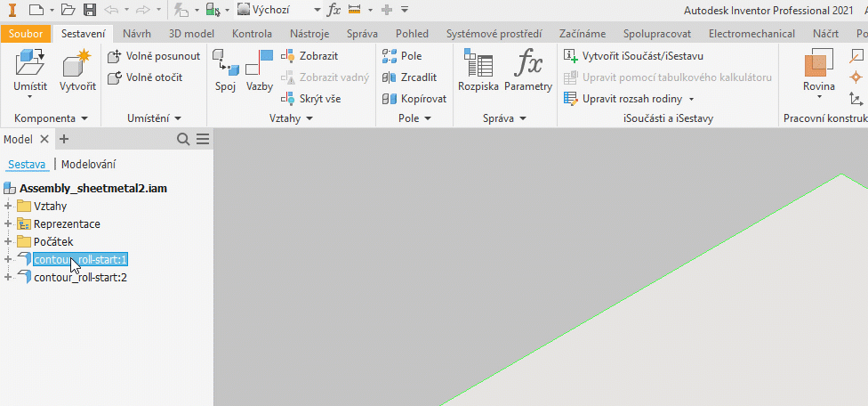Open the Spolupracovat ribbon tab
Viewport: 868px width, 406px height.
coord(656,34)
